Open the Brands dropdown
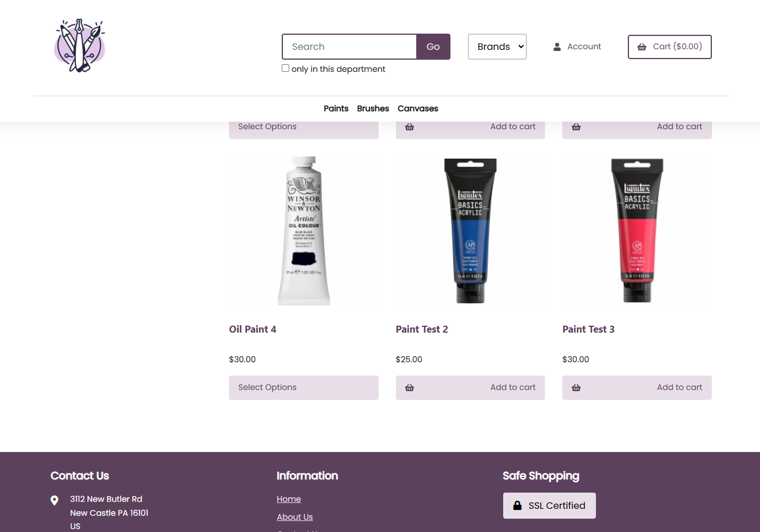 (497, 46)
